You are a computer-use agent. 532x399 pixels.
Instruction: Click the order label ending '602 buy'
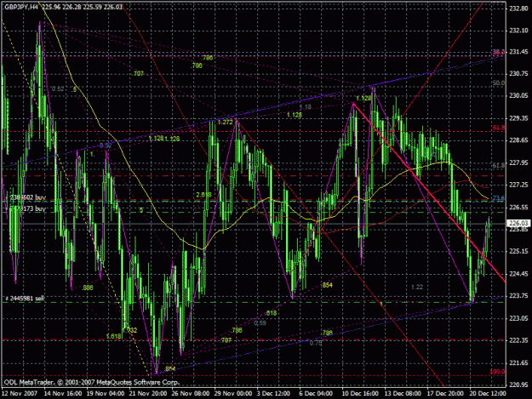pyautogui.click(x=26, y=197)
